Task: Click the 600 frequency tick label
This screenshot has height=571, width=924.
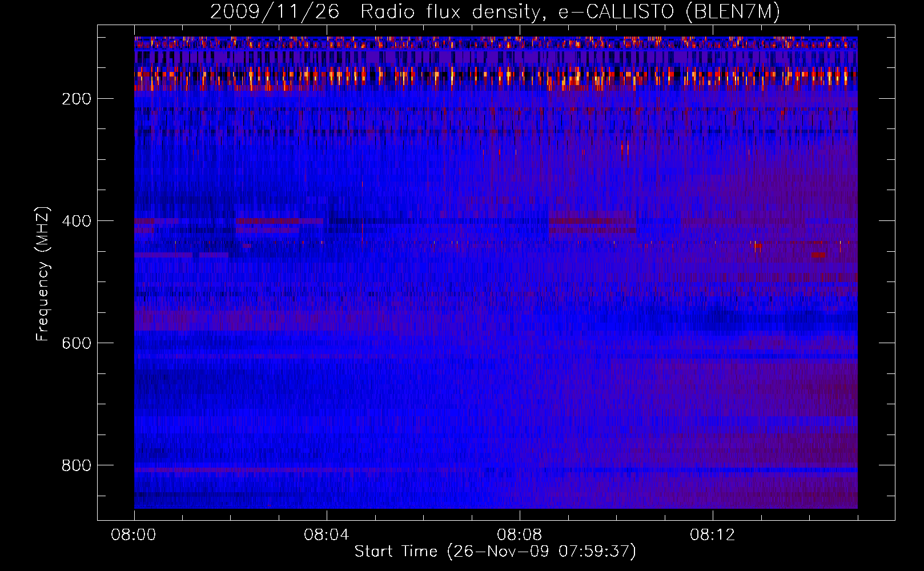Action: coord(77,343)
